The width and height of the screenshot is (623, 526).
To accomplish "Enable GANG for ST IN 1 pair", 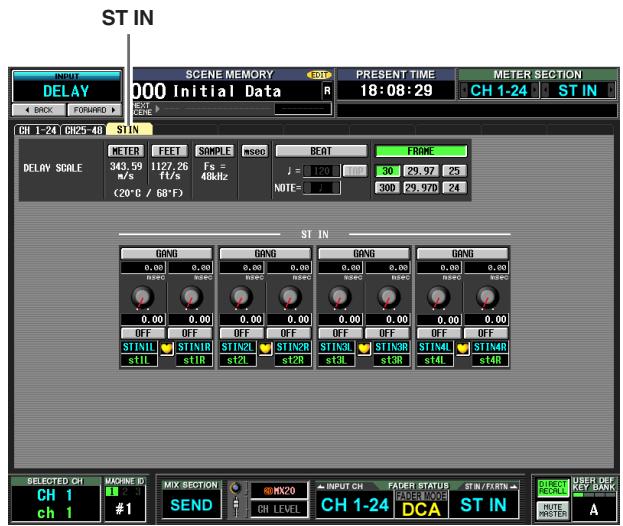I will [166, 253].
